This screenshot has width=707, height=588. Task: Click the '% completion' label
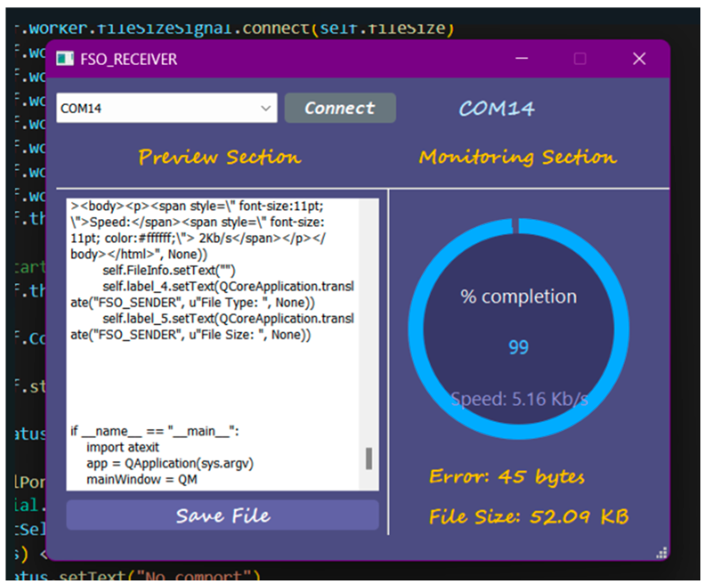[x=518, y=296]
